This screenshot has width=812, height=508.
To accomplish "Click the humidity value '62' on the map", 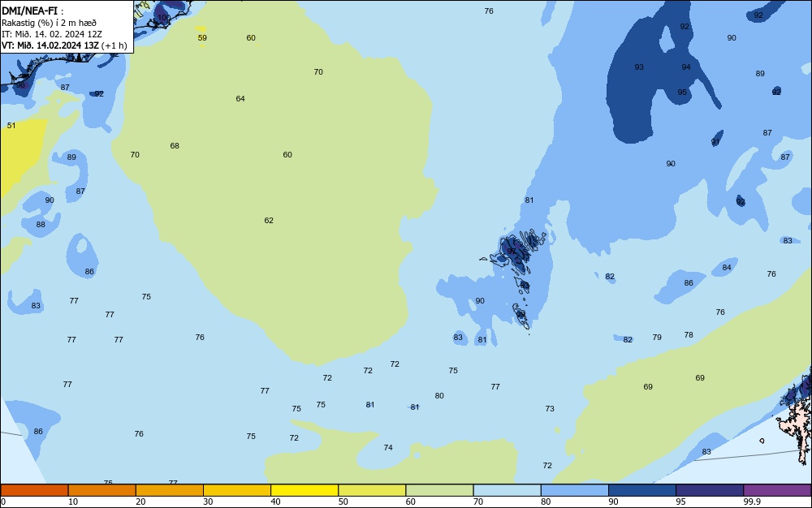I will [x=269, y=221].
